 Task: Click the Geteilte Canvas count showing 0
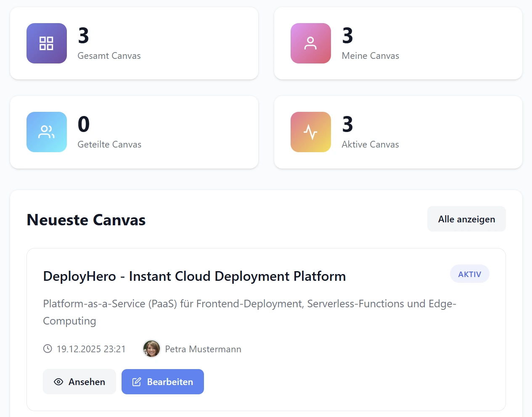(83, 124)
